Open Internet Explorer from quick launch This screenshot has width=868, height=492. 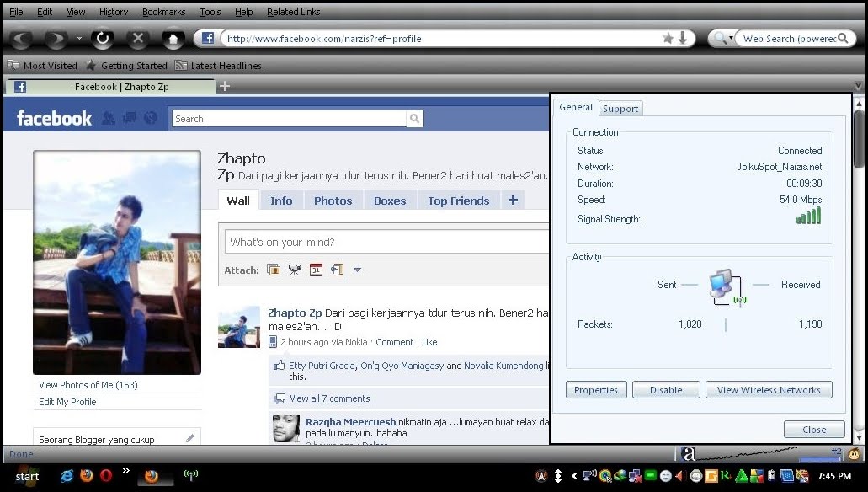point(67,476)
